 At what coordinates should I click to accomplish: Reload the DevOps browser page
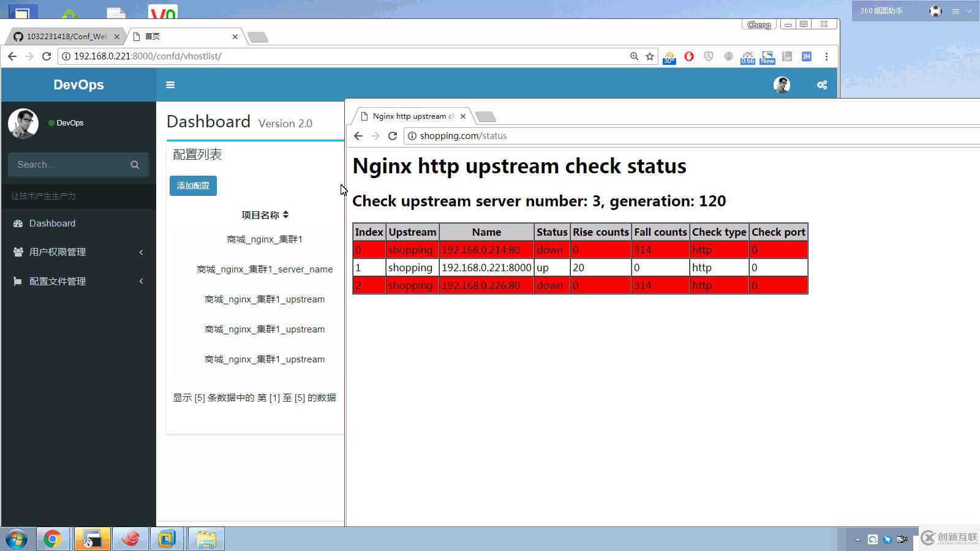pos(47,56)
